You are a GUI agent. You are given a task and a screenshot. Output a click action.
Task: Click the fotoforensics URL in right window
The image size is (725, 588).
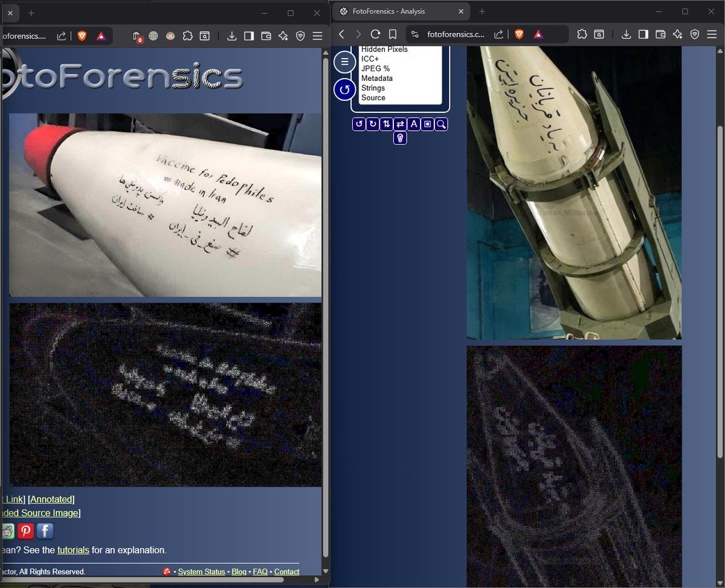click(456, 34)
